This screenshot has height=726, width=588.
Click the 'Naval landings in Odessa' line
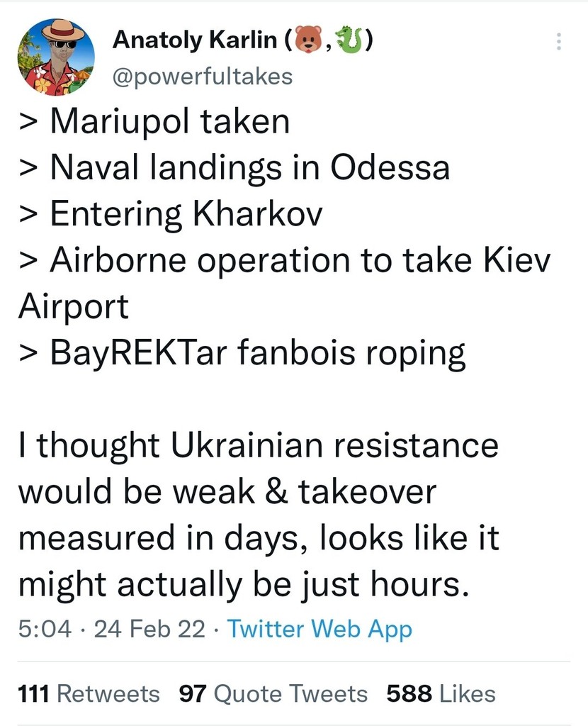[x=234, y=167]
